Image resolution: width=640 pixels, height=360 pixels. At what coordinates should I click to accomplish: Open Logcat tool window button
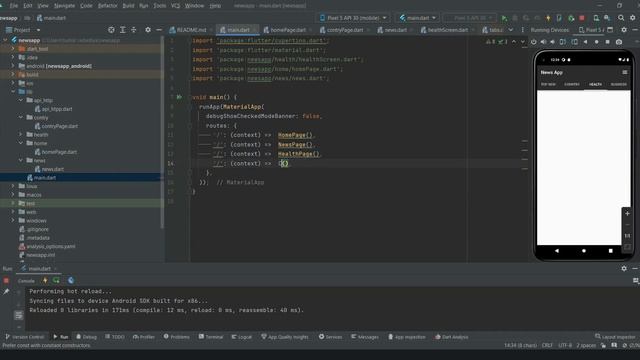(x=242, y=337)
